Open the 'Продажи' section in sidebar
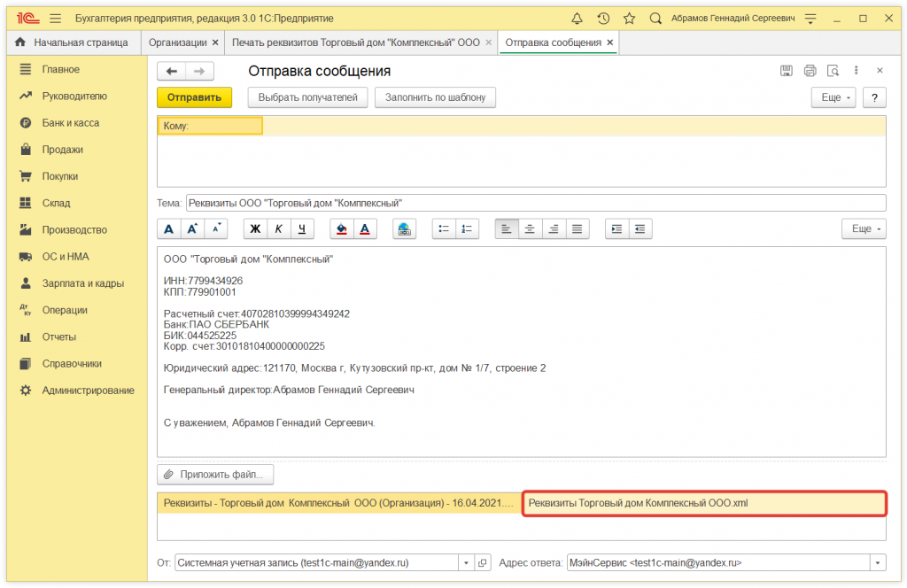This screenshot has height=588, width=907. pos(62,150)
